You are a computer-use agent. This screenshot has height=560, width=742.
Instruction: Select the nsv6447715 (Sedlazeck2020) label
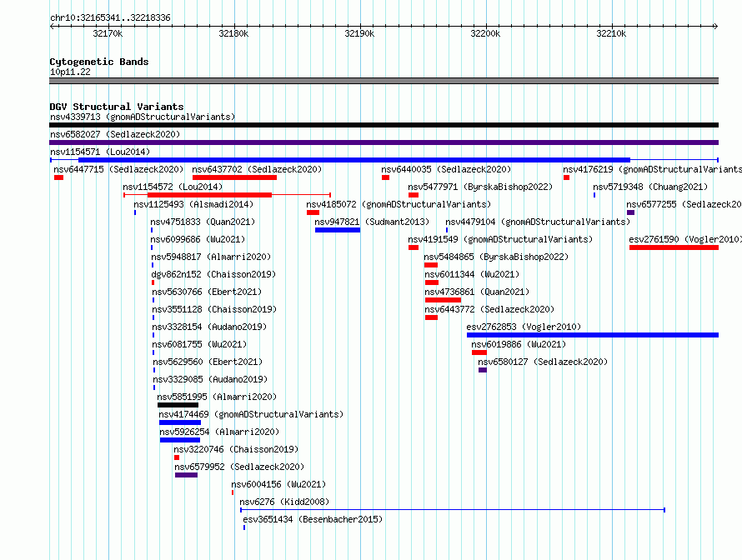pyautogui.click(x=118, y=169)
